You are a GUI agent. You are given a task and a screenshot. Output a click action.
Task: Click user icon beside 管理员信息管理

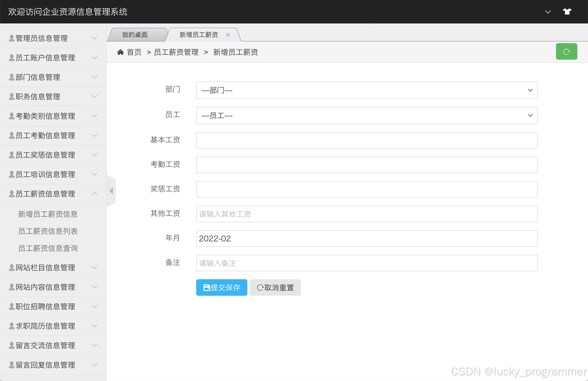point(12,38)
